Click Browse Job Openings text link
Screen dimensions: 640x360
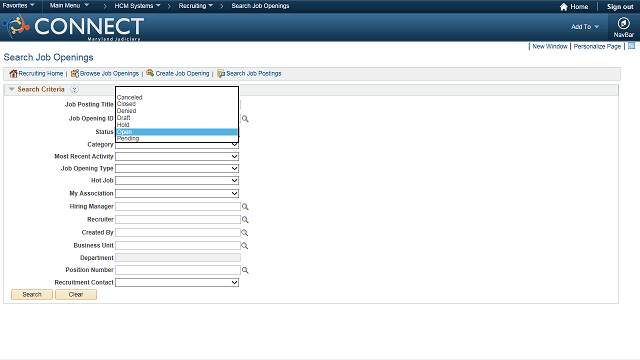[x=109, y=73]
